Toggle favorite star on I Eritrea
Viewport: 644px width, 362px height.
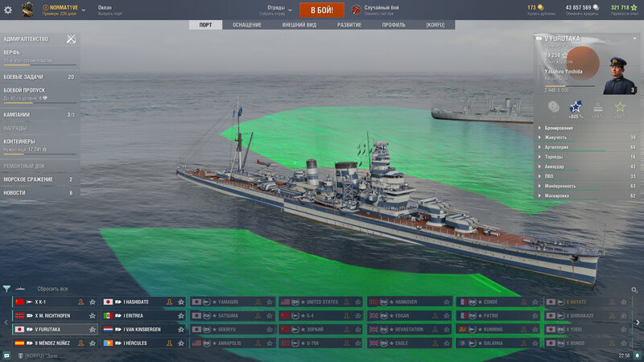(x=180, y=315)
